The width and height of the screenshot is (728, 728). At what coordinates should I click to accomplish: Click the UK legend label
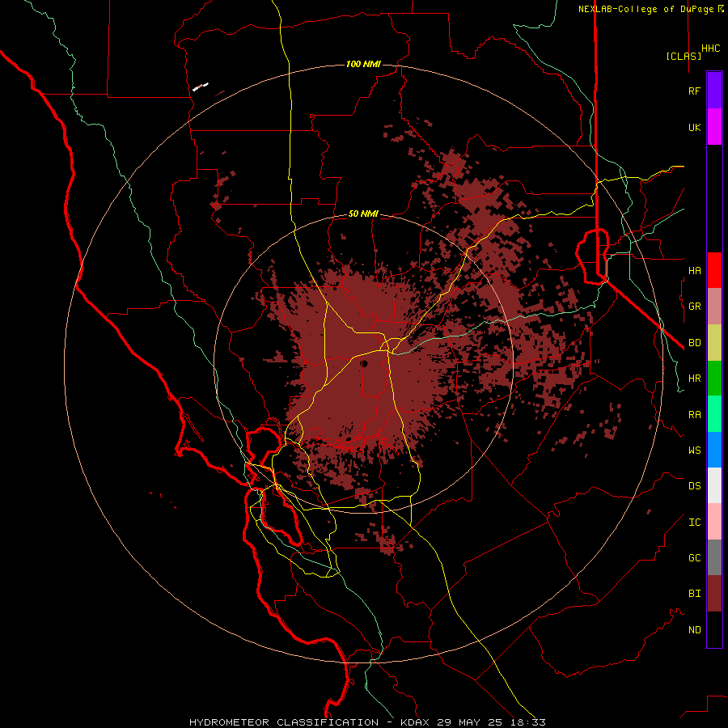point(694,127)
